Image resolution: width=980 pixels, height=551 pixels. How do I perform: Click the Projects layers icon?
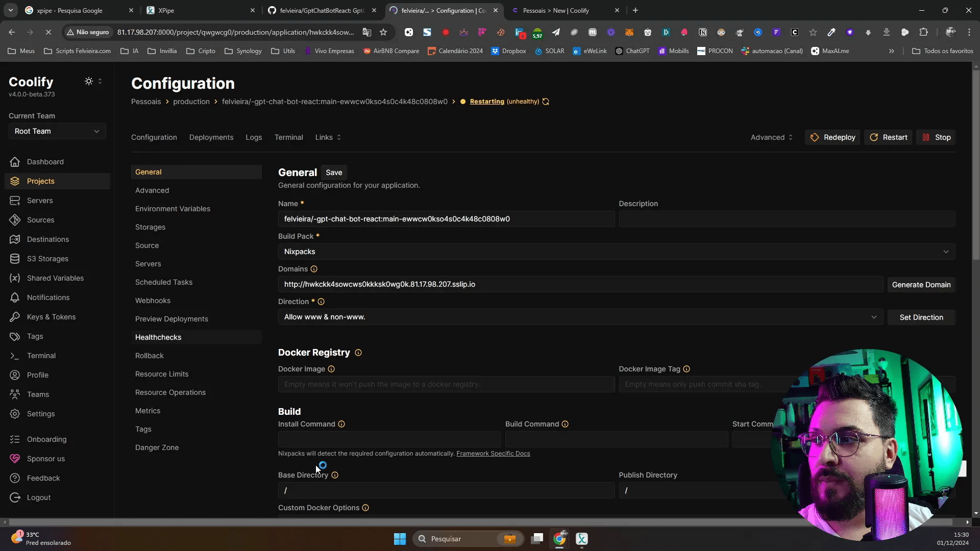(15, 181)
